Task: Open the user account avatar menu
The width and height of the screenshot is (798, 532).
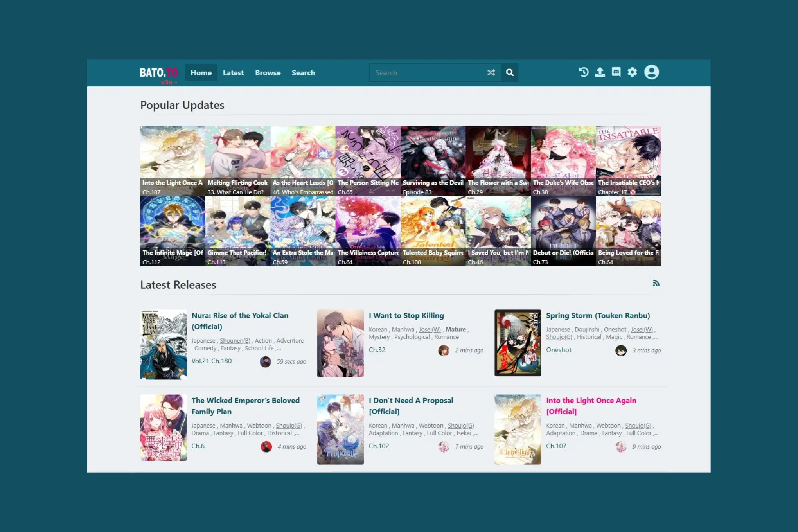Action: point(652,72)
